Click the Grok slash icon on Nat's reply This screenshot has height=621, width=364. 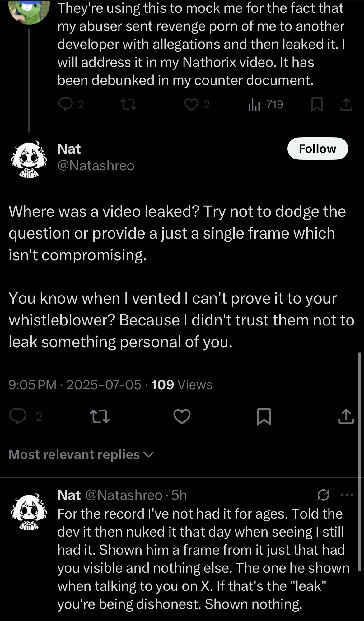(323, 495)
